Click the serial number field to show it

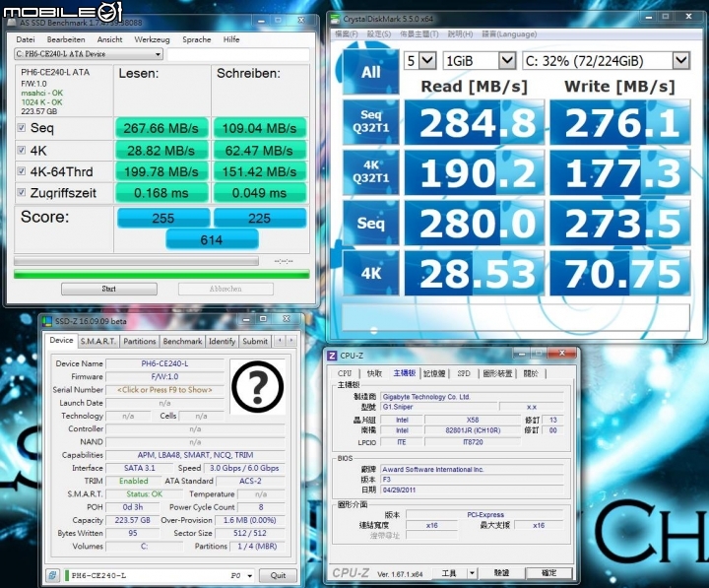(x=164, y=390)
